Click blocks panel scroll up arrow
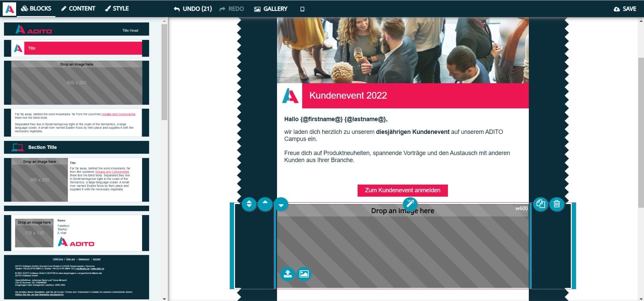Viewport: 644px width, 301px height. pos(164,21)
